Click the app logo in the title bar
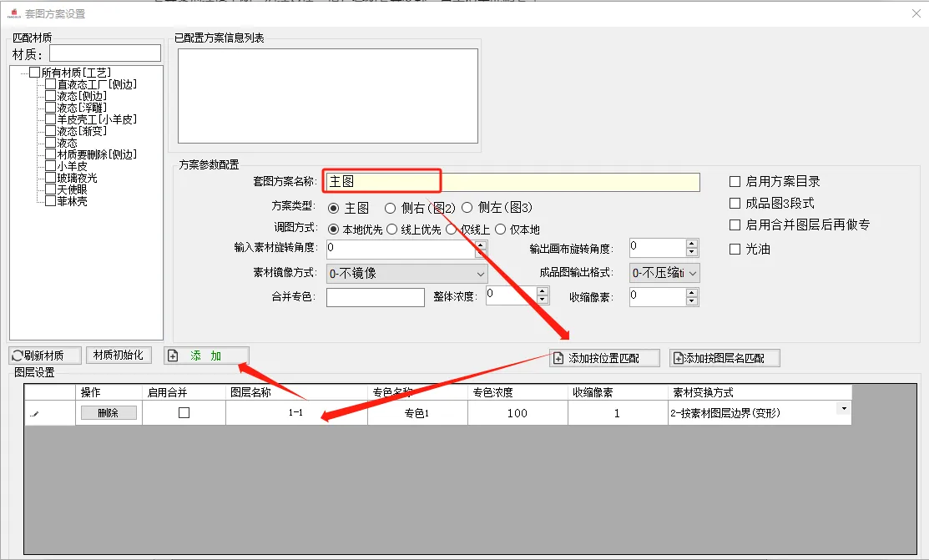The width and height of the screenshot is (929, 560). [x=13, y=13]
